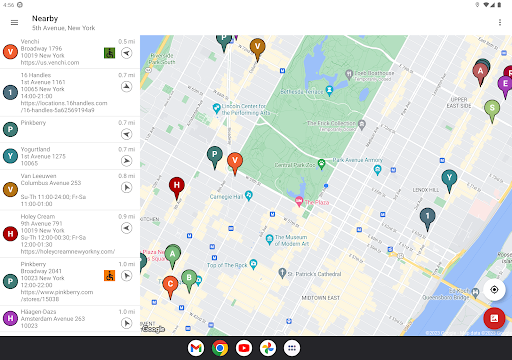Click the '5th Avenue, New York' subtitle

click(x=64, y=28)
